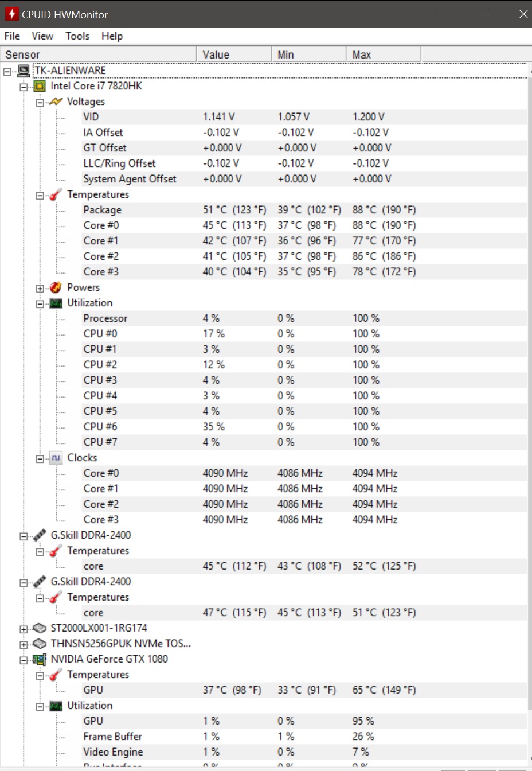Select the Package temperature row
The height and width of the screenshot is (771, 532).
304,210
